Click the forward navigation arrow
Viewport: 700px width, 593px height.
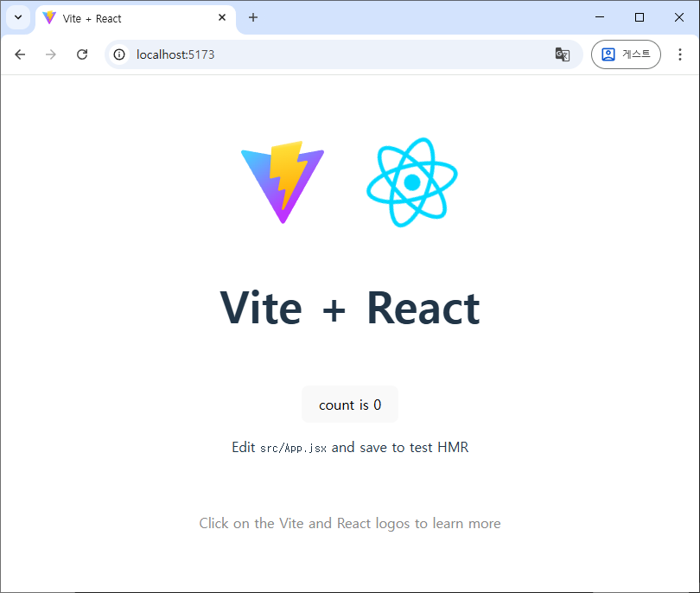click(x=51, y=54)
